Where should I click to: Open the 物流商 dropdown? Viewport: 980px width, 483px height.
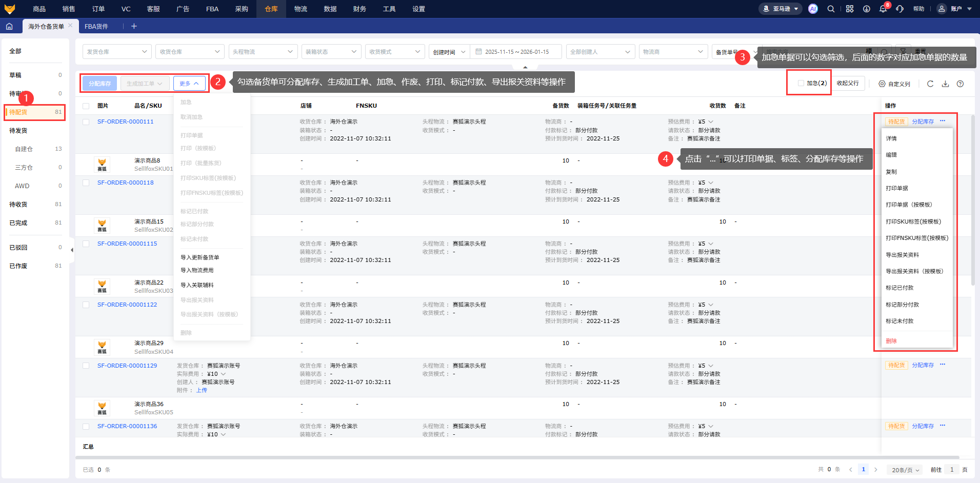pyautogui.click(x=673, y=52)
